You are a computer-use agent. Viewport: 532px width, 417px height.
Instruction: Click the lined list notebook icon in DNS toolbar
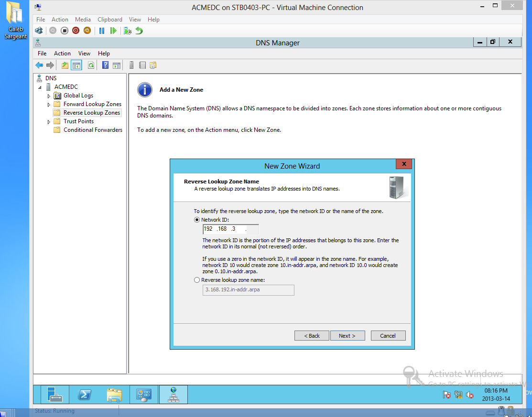click(142, 65)
